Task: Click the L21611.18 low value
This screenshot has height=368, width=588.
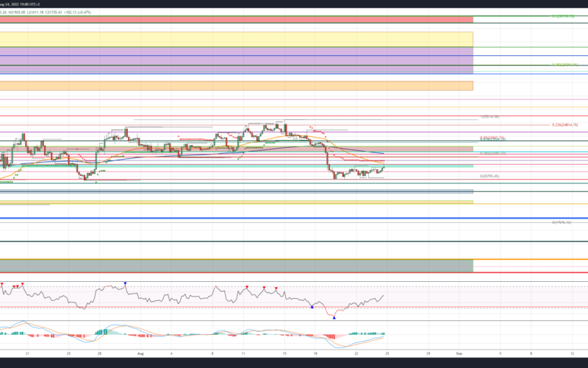Action: 35,12
